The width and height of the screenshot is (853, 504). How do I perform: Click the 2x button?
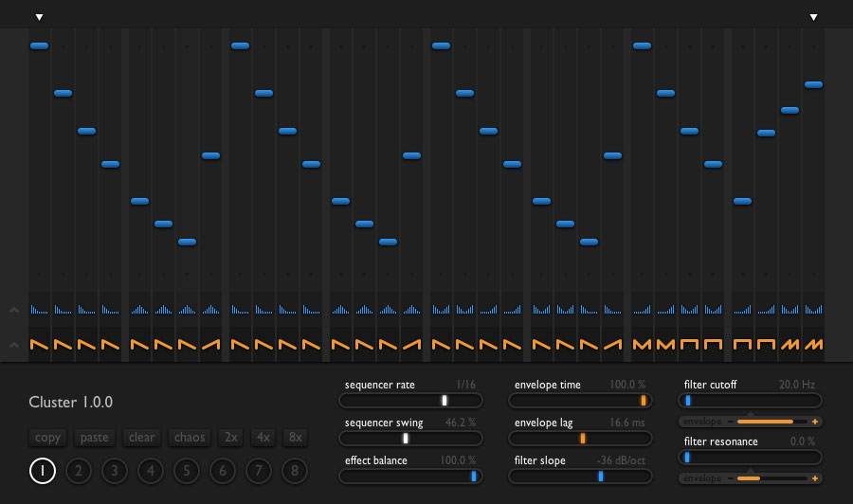[231, 437]
